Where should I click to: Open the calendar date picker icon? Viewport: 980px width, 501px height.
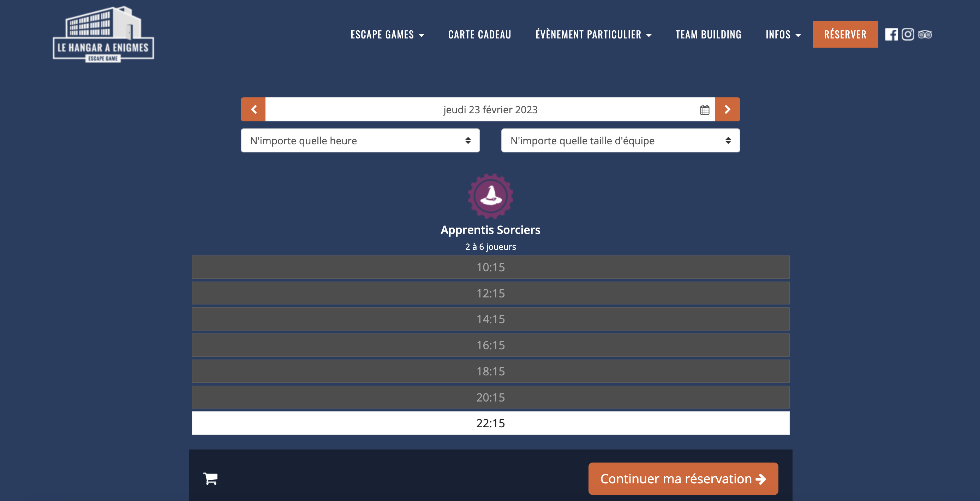click(705, 110)
